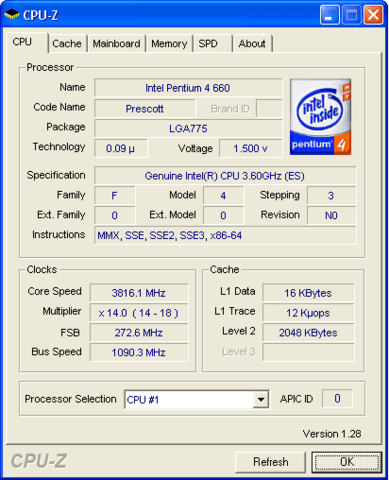The image size is (389, 480).
Task: Click the Ext. Family value '0'
Action: (x=115, y=215)
